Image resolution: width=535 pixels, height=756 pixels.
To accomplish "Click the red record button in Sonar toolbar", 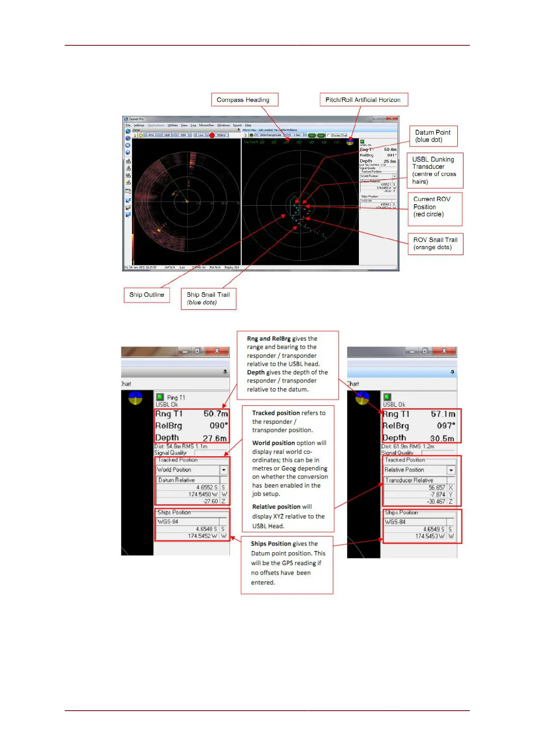I will point(212,135).
